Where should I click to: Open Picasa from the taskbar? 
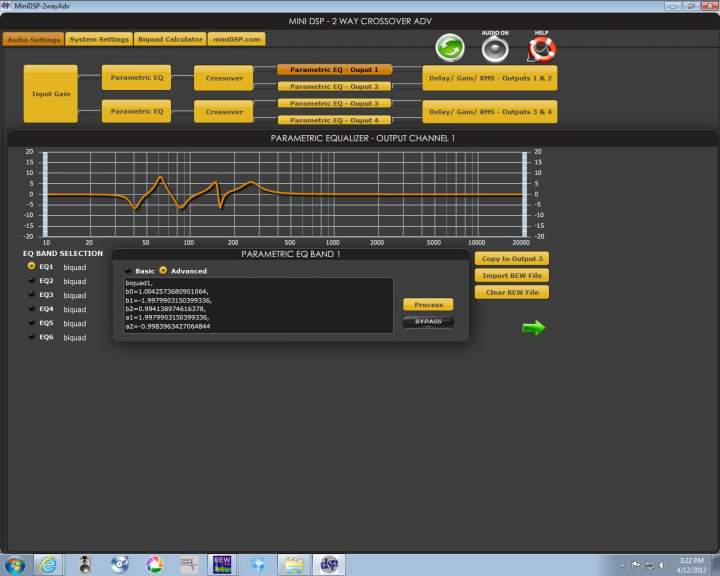155,565
